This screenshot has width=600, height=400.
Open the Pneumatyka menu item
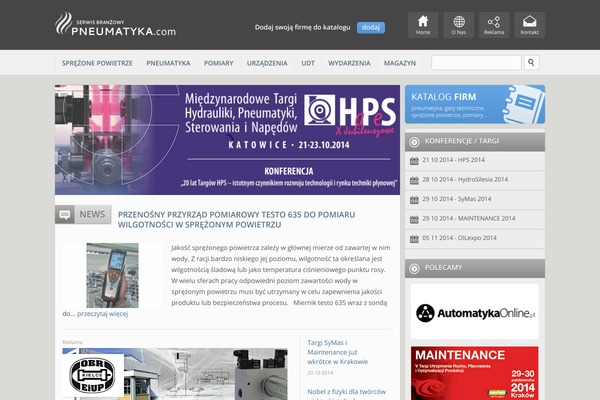[x=168, y=63]
